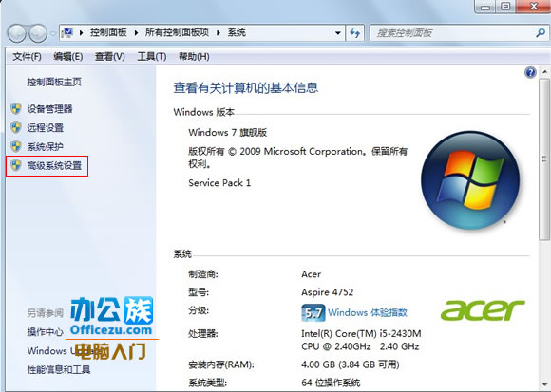Image resolution: width=551 pixels, height=392 pixels.
Task: Click the scrollbar down arrow
Action: pos(545,384)
